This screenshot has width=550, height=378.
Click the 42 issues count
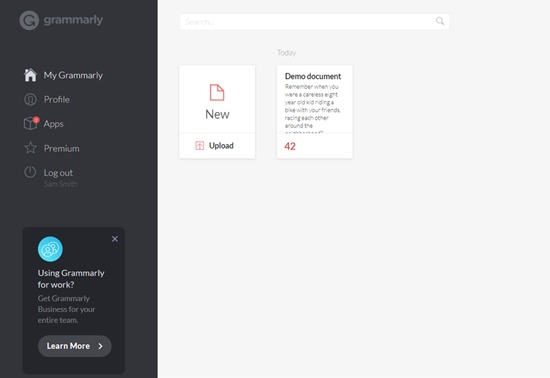click(x=290, y=146)
